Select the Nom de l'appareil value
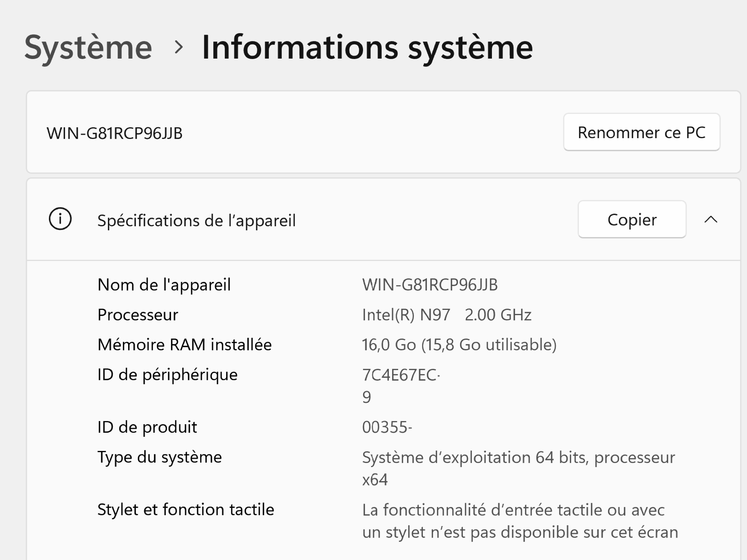This screenshot has width=747, height=560. point(430,285)
